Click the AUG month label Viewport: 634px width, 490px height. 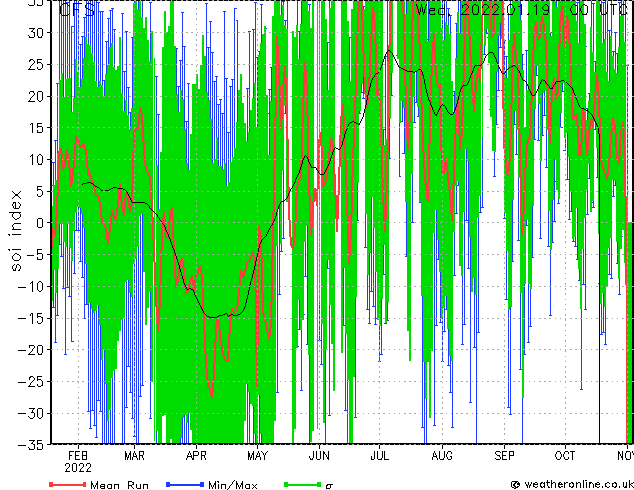coord(442,456)
